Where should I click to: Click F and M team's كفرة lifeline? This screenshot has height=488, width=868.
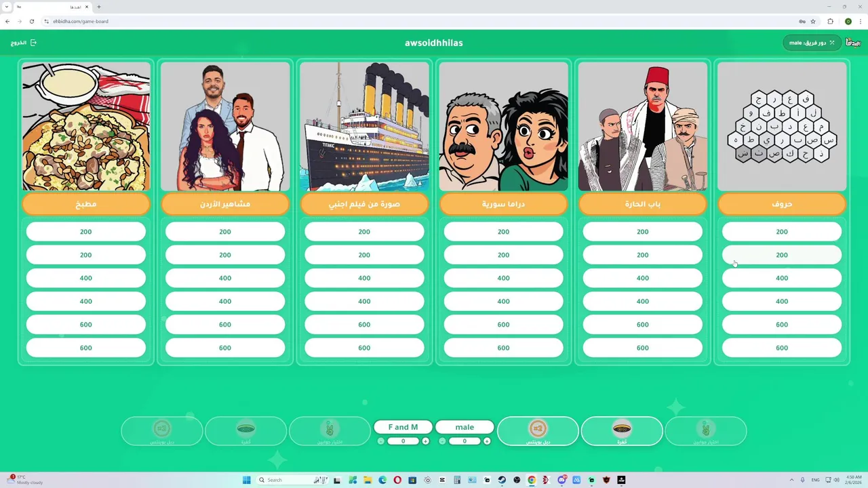click(x=246, y=431)
